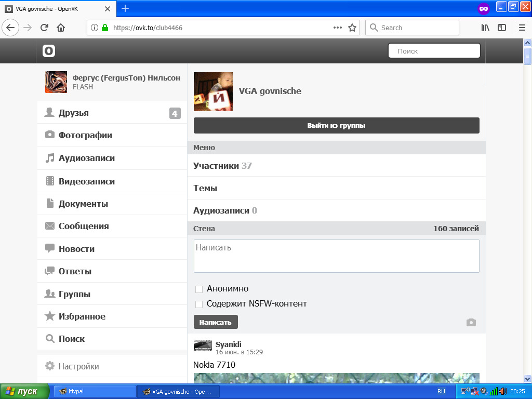
Task: Click Выйти из группы button
Action: click(x=337, y=126)
